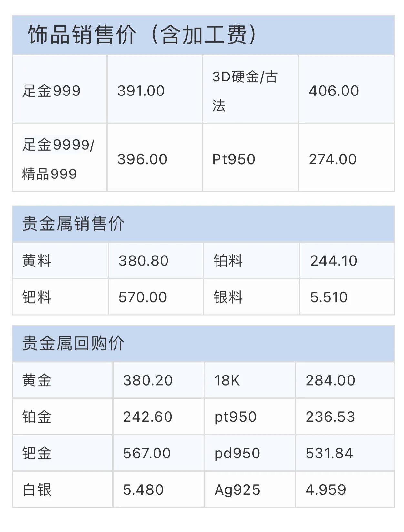The image size is (404, 532).
Task: Select the pd950 label cell
Action: (x=237, y=453)
